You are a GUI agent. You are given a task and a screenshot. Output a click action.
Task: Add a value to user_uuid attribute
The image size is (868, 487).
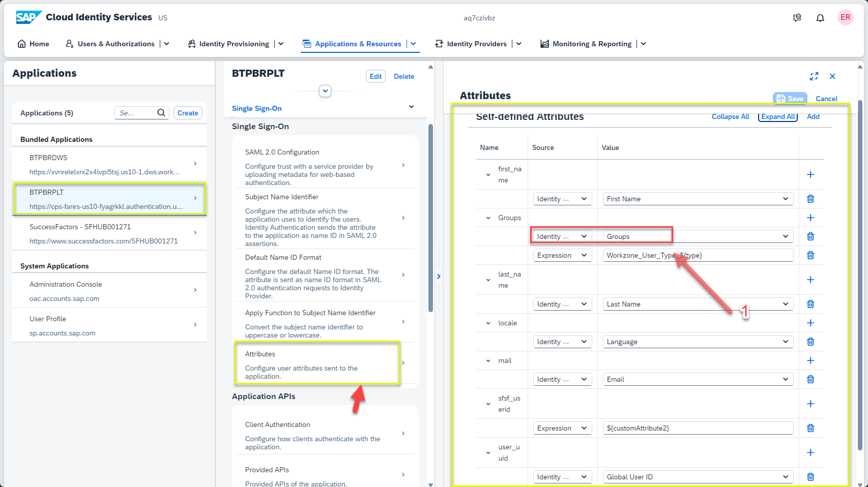point(811,452)
